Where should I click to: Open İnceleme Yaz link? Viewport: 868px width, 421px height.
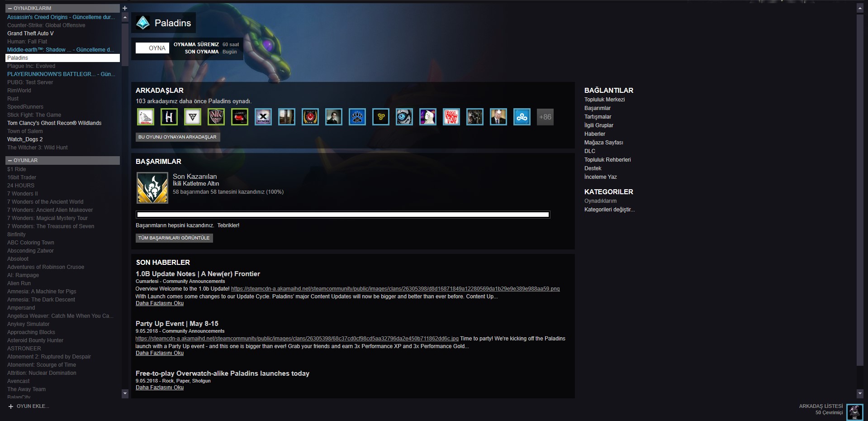pyautogui.click(x=600, y=177)
